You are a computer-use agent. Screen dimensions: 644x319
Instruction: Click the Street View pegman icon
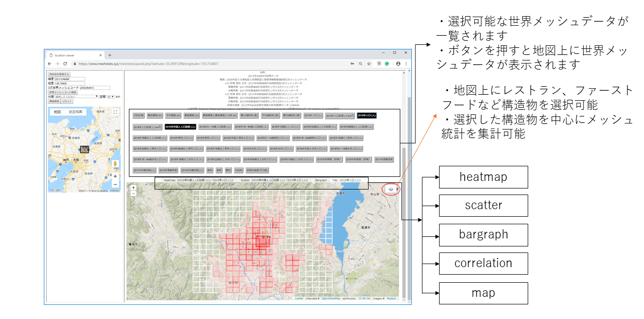click(115, 165)
